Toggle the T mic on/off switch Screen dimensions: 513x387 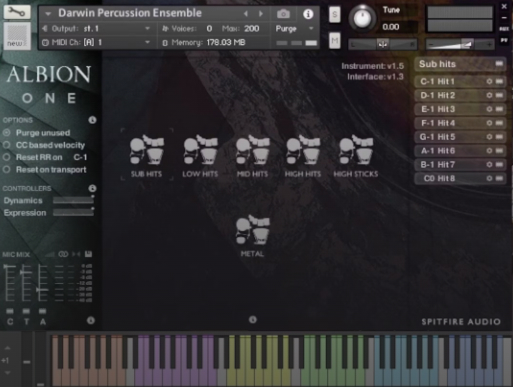26,311
